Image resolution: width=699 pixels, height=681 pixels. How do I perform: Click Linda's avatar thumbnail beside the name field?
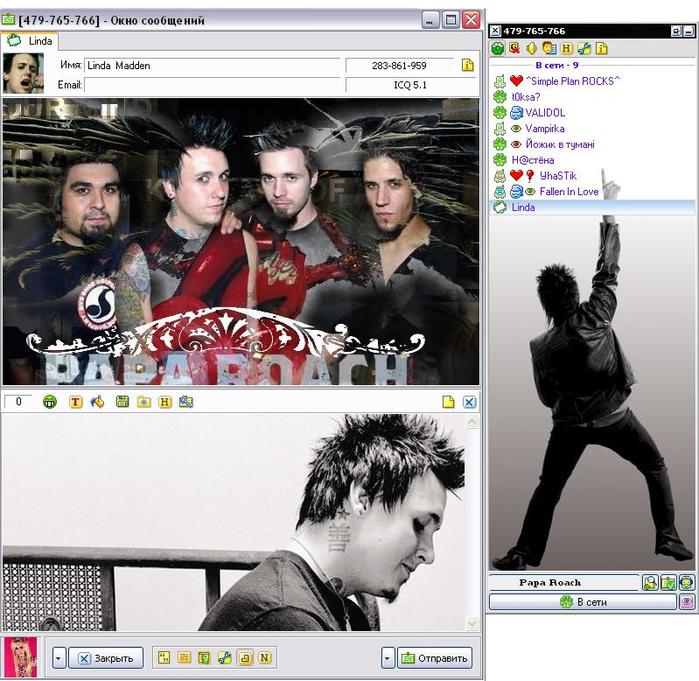pyautogui.click(x=23, y=73)
